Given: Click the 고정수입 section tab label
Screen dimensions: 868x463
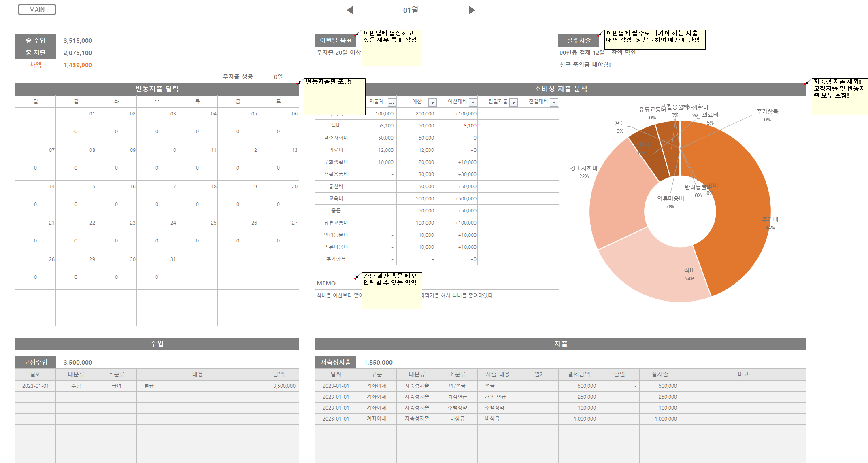Looking at the screenshot, I should (35, 362).
